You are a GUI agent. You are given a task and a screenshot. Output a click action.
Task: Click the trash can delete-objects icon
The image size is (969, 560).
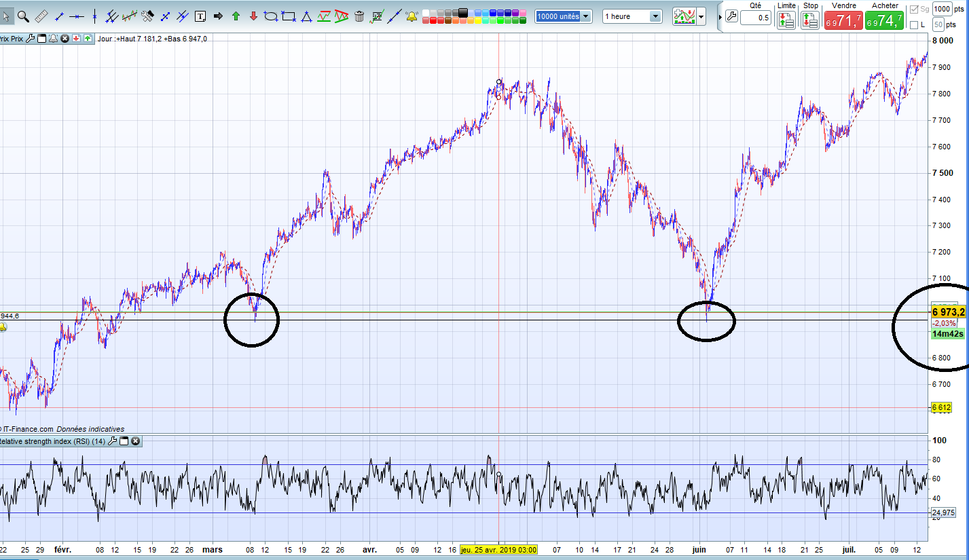click(x=359, y=16)
